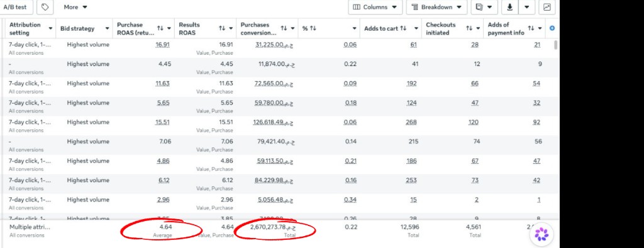Open the Bid strategy column dropdown arrow
The height and width of the screenshot is (248, 644).
tap(107, 28)
